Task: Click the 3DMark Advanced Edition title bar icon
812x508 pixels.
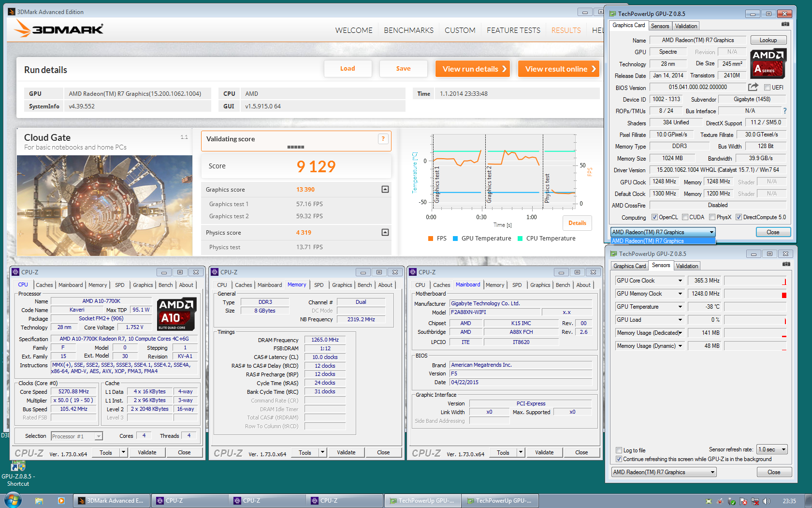Action: [x=12, y=12]
